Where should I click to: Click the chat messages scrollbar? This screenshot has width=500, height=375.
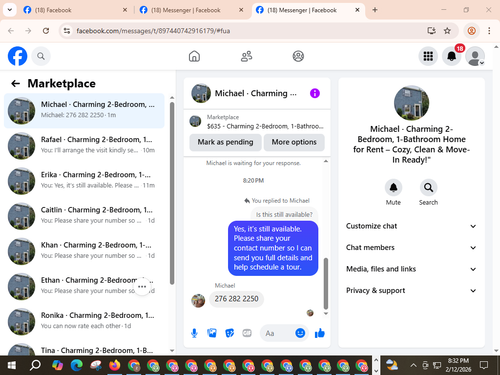point(326,283)
